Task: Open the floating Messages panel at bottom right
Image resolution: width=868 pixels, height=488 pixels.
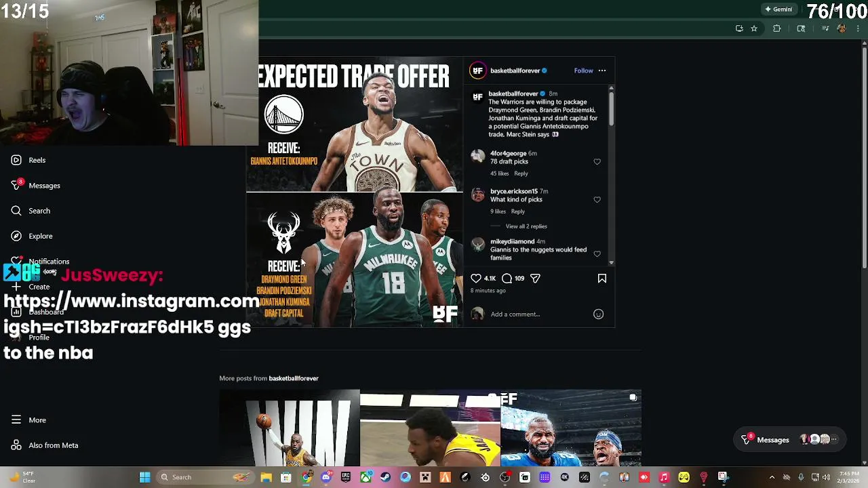Action: pos(790,440)
